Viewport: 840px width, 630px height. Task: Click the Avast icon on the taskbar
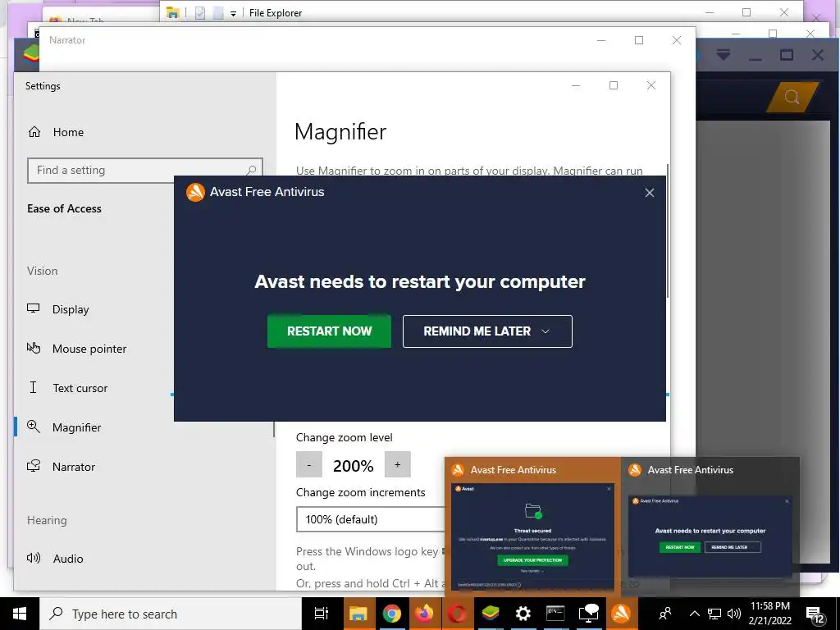point(621,614)
